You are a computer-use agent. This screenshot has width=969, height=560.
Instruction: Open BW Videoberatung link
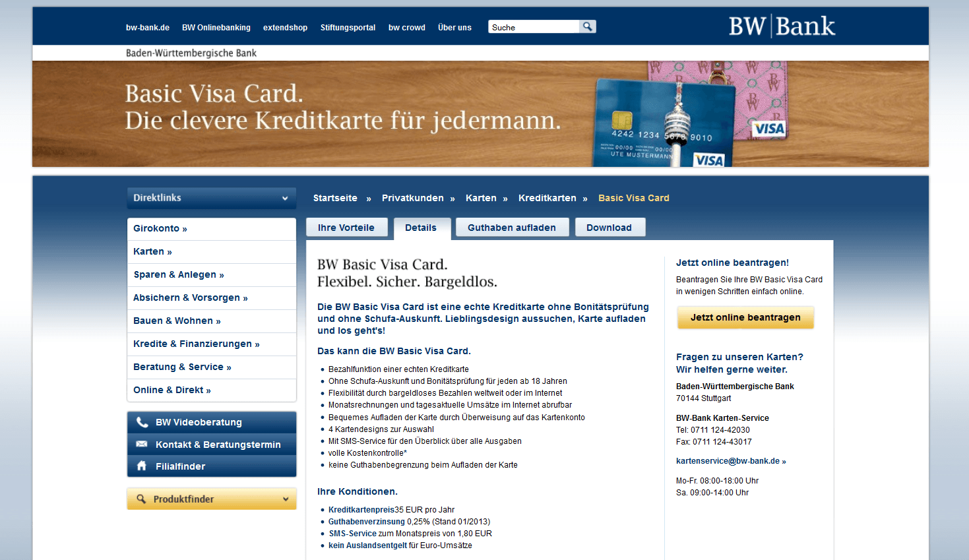(x=212, y=422)
